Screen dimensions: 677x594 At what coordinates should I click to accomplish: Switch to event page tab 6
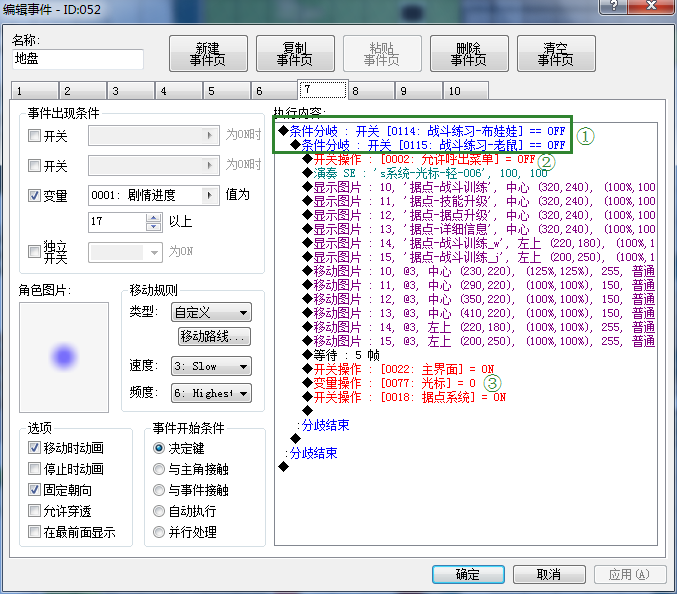275,91
